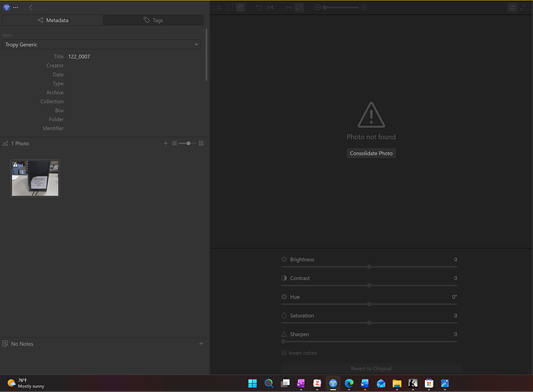The height and width of the screenshot is (392, 533).
Task: Select the photo thumbnail
Action: pyautogui.click(x=35, y=178)
